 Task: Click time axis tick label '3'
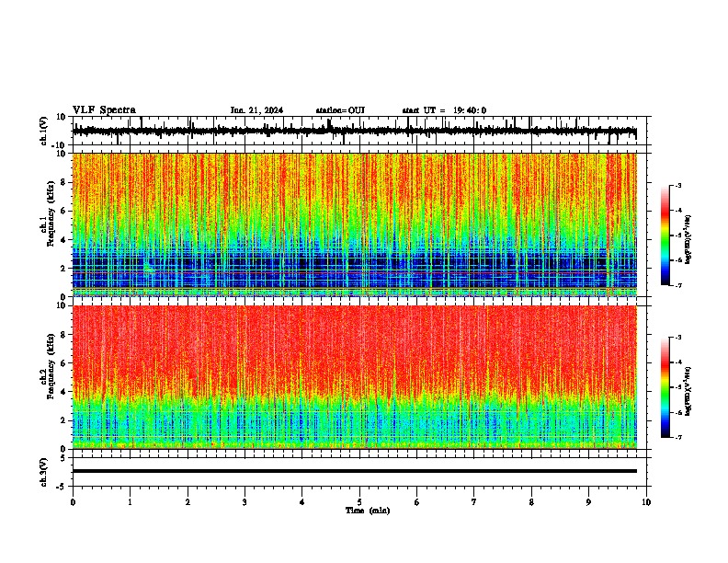[245, 502]
